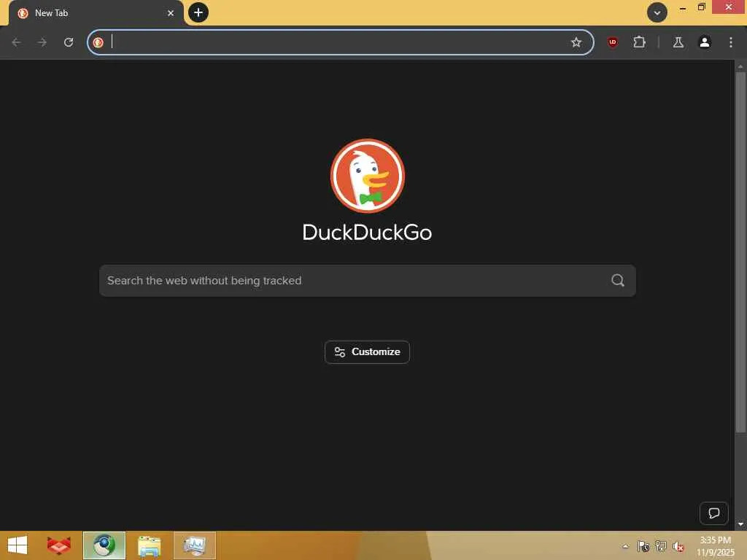
Task: Open the system monitor taskbar app
Action: tap(195, 545)
